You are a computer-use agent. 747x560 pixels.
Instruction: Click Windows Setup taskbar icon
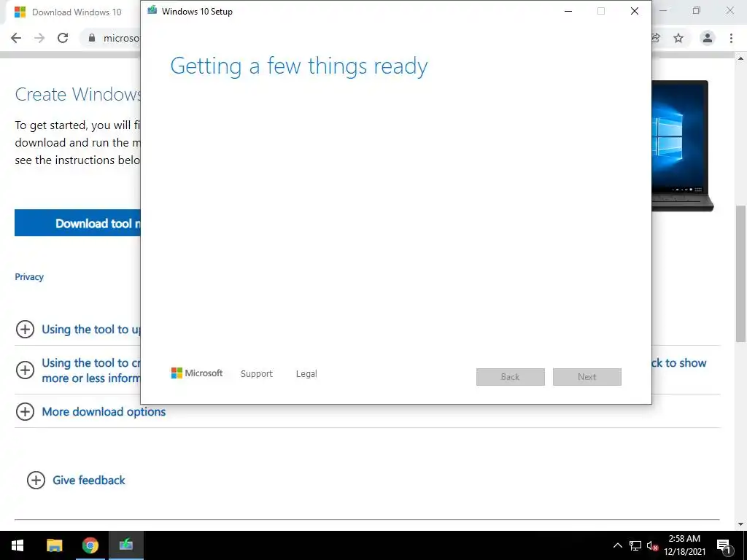click(125, 545)
